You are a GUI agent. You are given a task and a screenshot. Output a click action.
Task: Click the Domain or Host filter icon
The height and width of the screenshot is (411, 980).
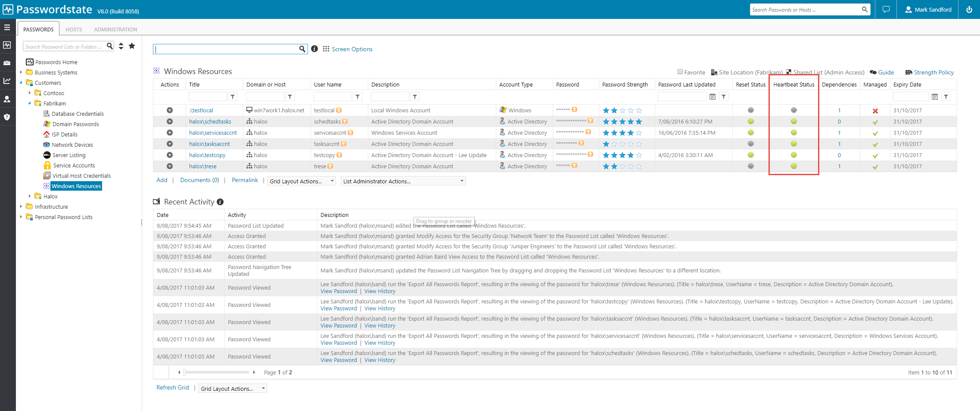tap(290, 97)
